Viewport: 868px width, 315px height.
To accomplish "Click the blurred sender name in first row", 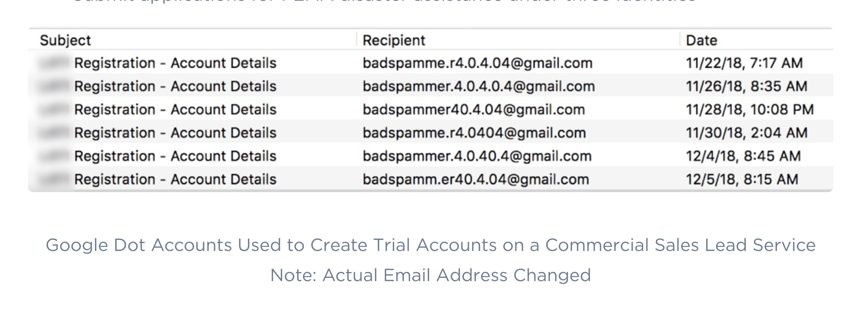I will coord(54,63).
